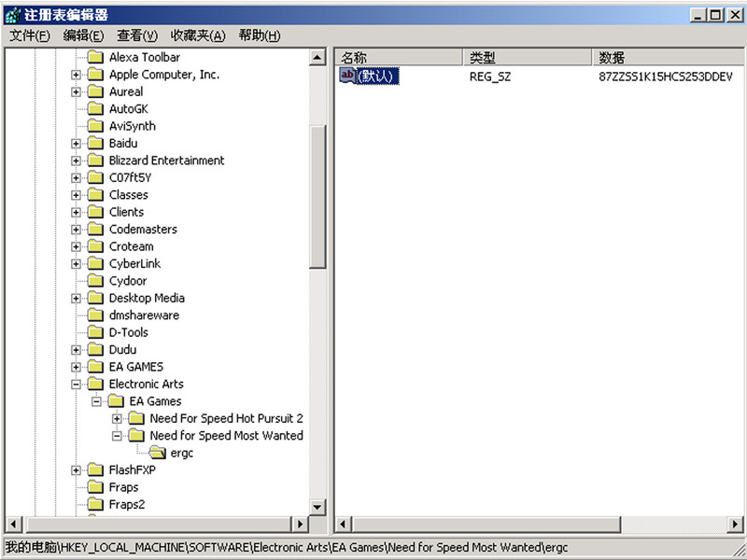Sort by the 类型 column header
The height and width of the screenshot is (560, 747).
[x=528, y=58]
